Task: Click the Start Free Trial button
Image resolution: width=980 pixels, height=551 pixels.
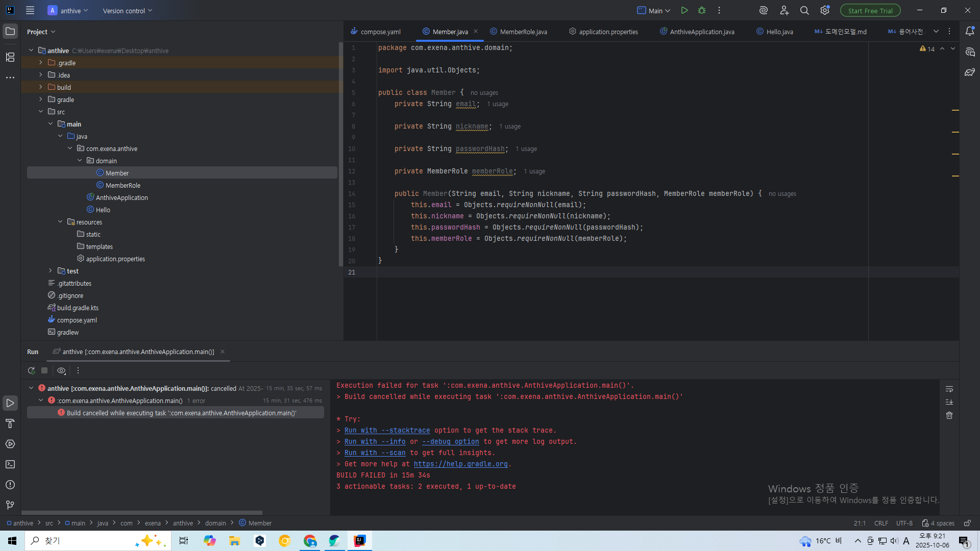Action: point(870,11)
